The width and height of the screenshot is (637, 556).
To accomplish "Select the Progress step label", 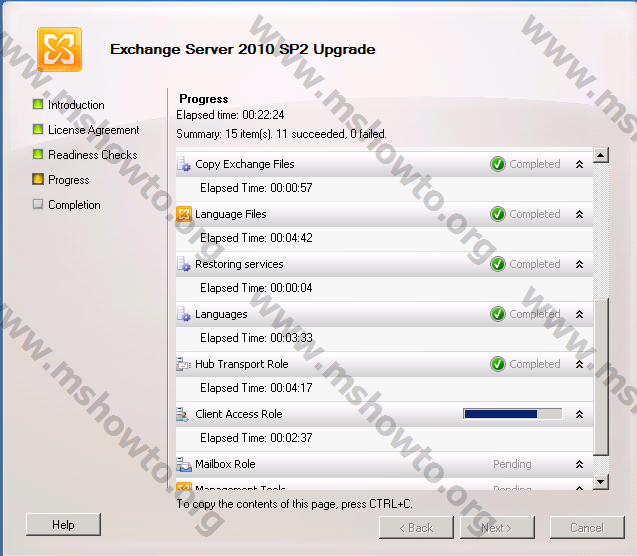I will [69, 180].
